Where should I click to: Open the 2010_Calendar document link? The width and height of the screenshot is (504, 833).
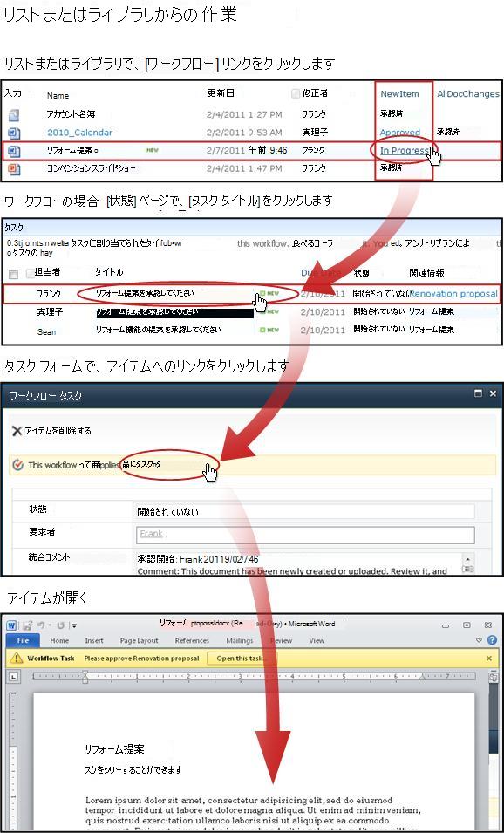[79, 133]
